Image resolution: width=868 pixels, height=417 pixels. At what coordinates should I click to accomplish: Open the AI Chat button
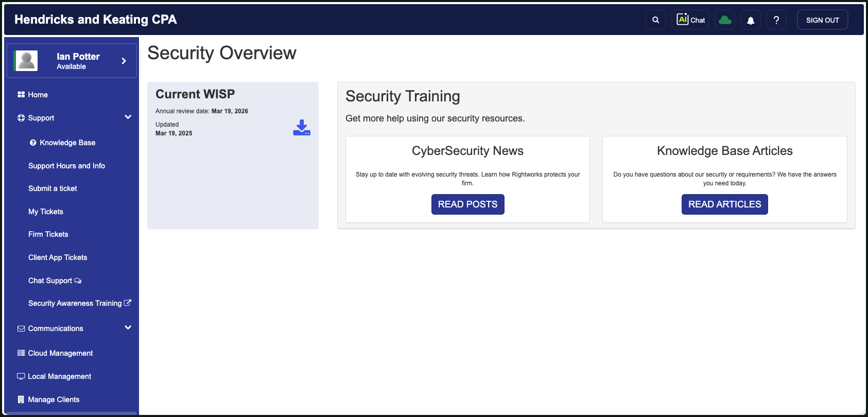point(690,20)
